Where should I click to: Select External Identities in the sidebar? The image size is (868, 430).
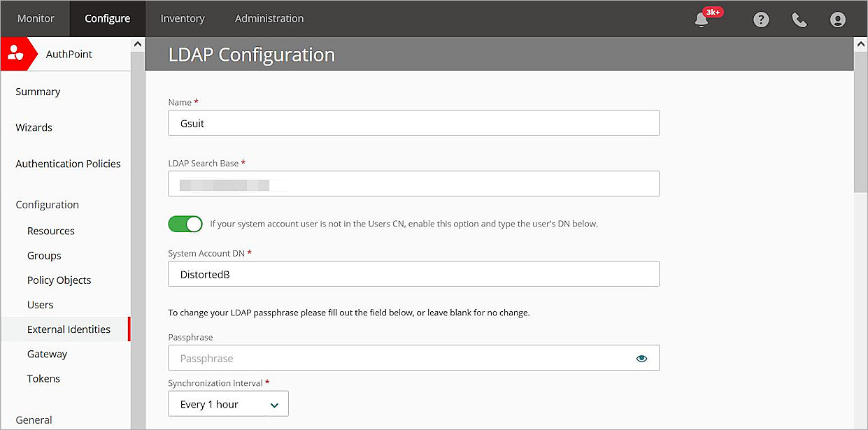click(x=69, y=329)
